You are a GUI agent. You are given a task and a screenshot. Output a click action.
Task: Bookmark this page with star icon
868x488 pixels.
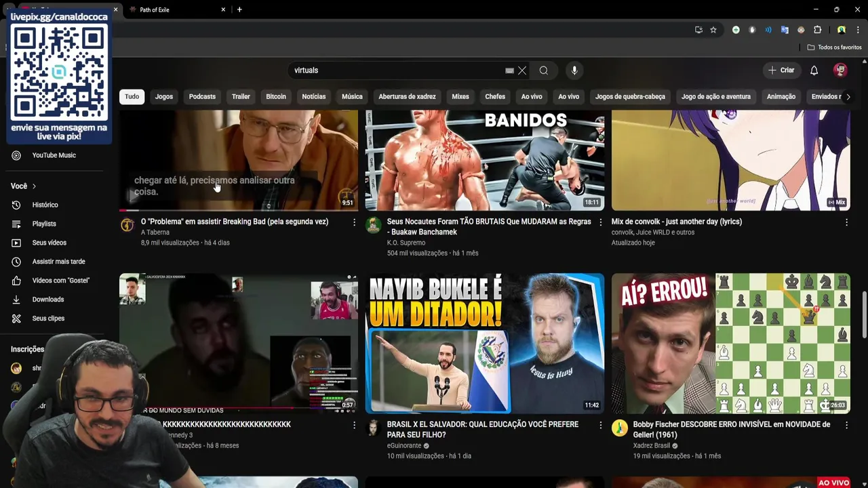(713, 30)
